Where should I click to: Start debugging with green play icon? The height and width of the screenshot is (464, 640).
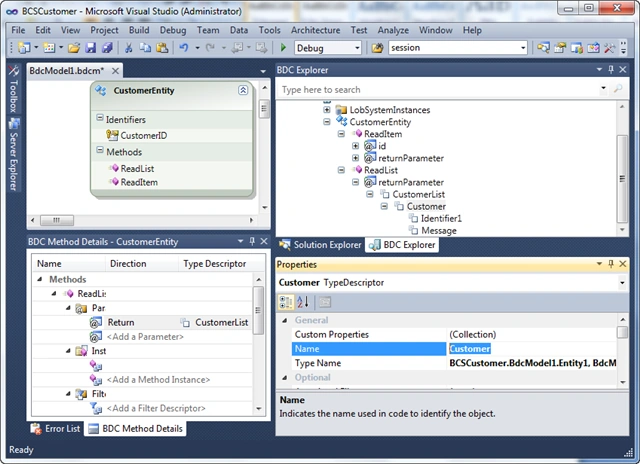tap(283, 48)
